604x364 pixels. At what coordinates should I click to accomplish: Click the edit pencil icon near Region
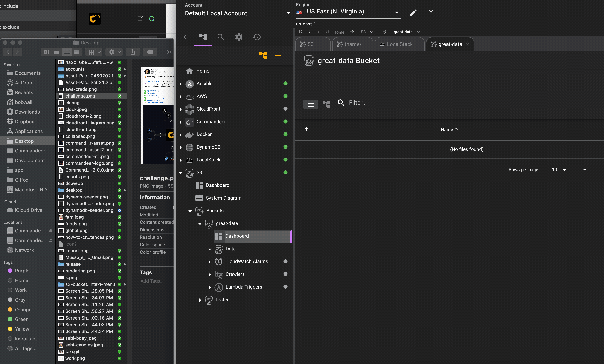[413, 13]
